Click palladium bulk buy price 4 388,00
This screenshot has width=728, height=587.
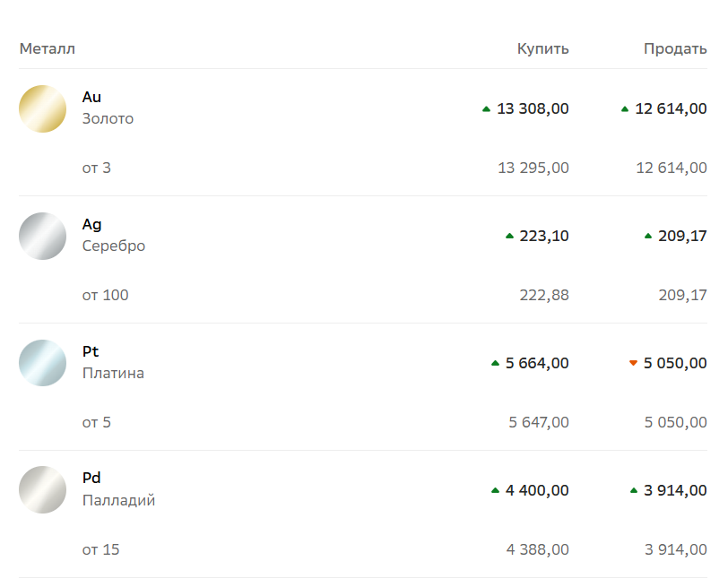click(x=537, y=549)
